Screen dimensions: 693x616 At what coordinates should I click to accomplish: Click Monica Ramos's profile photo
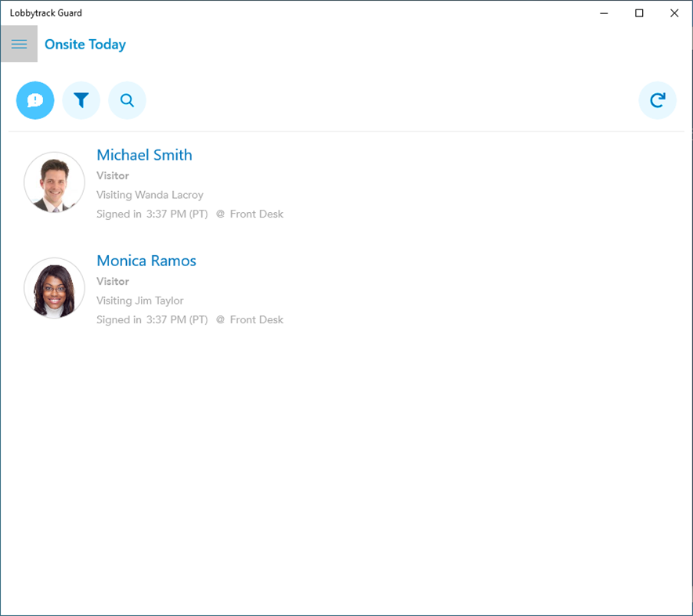[54, 288]
